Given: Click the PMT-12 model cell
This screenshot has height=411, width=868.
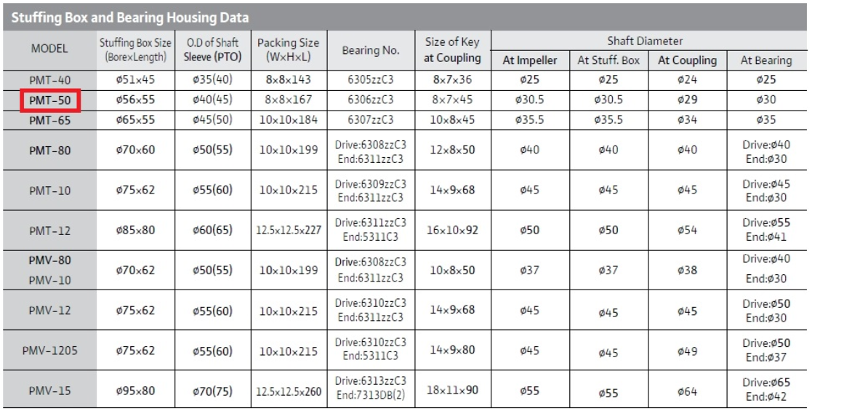Looking at the screenshot, I should (x=50, y=231).
